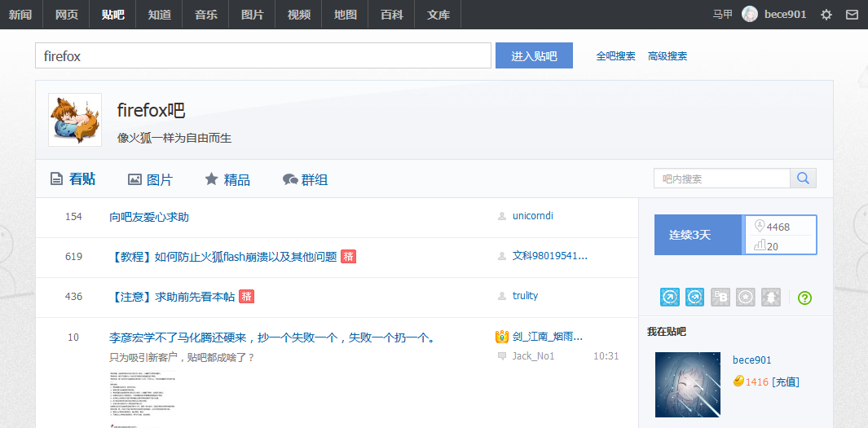
Task: Switch to the 图片 tab
Action: coord(150,179)
